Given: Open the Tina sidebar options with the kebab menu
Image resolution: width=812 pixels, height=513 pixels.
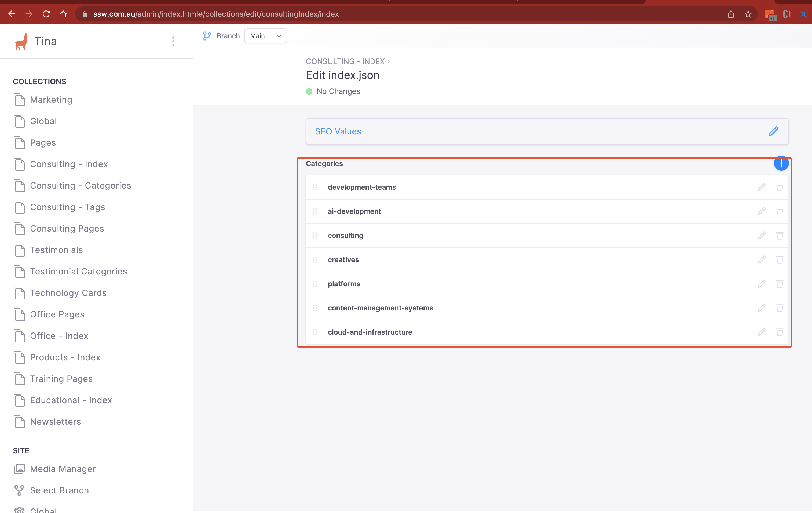Looking at the screenshot, I should pos(173,41).
